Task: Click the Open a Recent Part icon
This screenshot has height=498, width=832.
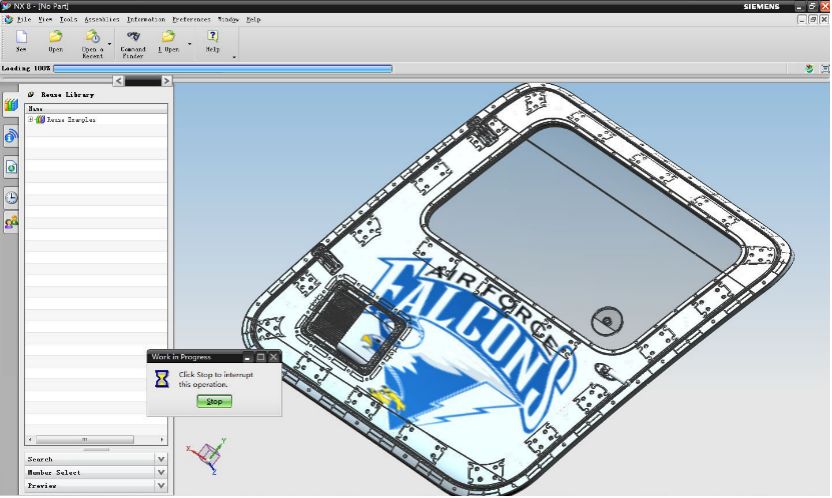Action: coord(92,37)
